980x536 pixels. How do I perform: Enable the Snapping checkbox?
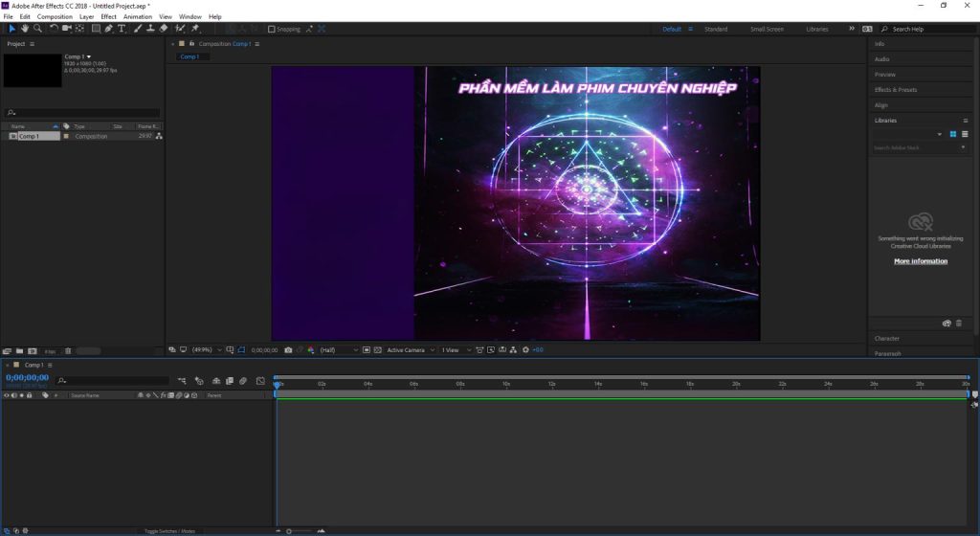click(272, 29)
